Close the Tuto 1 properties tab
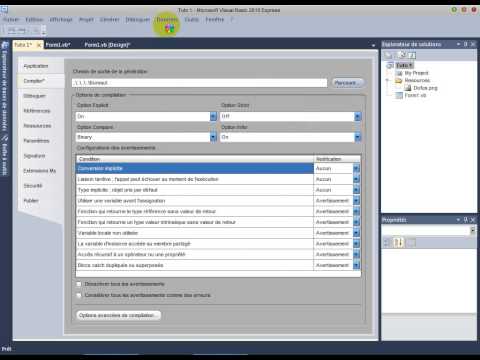Image resolution: width=480 pixels, height=360 pixels. pos(39,45)
